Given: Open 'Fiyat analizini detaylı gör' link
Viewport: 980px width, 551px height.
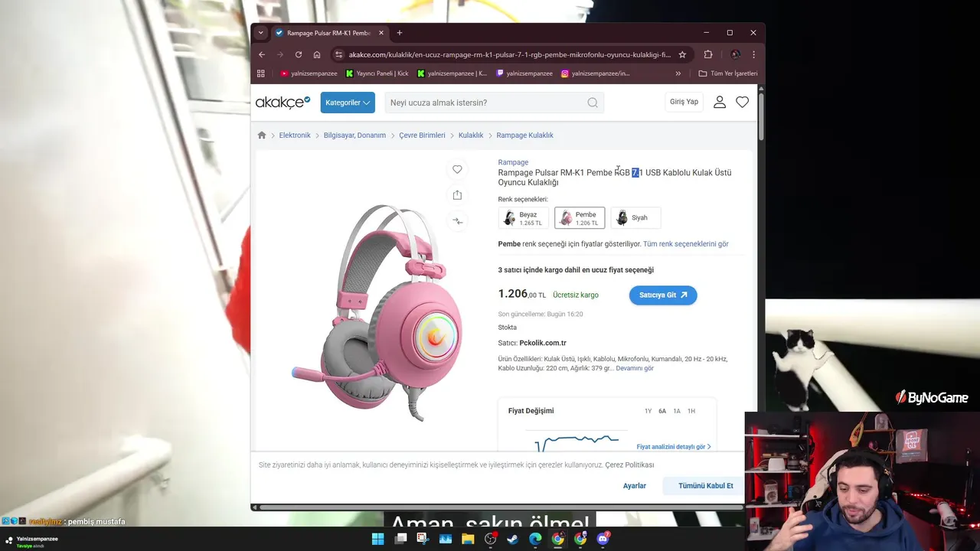Looking at the screenshot, I should tap(674, 447).
